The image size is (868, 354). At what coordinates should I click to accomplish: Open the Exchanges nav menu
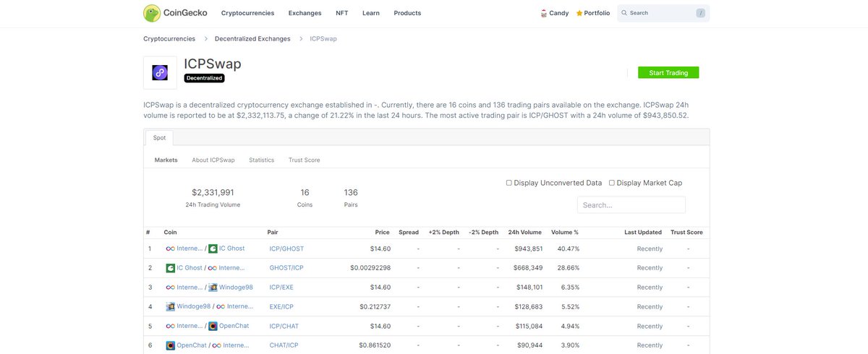click(x=305, y=13)
